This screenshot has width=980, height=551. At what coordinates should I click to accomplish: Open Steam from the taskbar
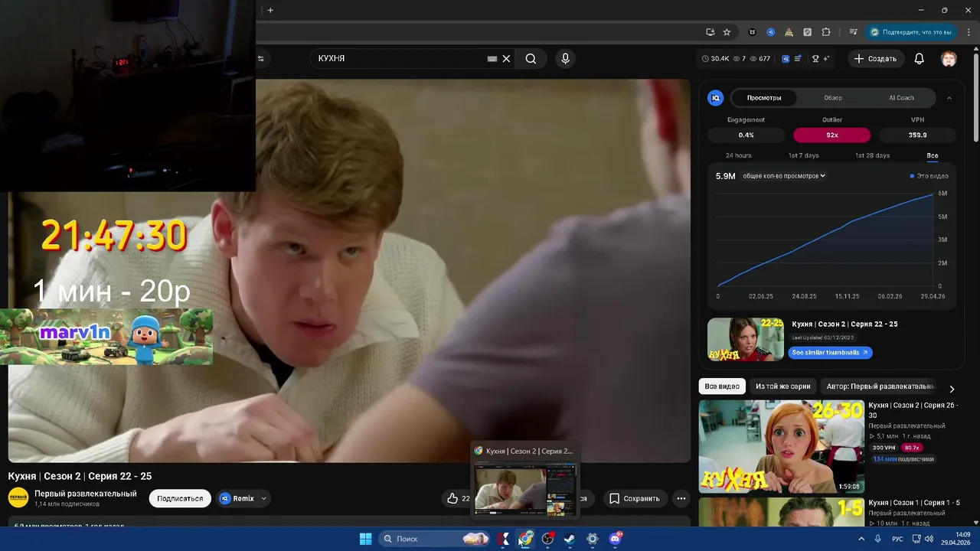point(570,539)
